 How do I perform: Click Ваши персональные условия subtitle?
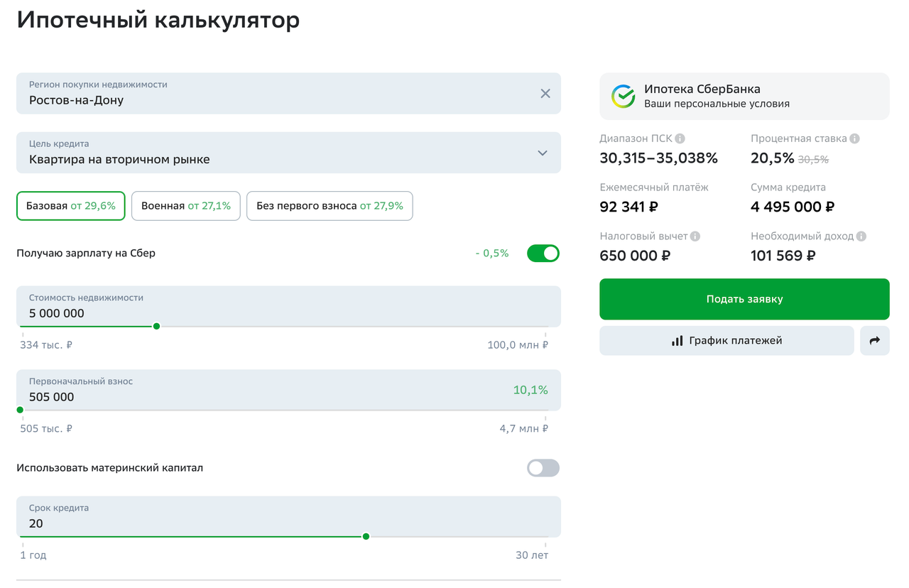point(717,104)
